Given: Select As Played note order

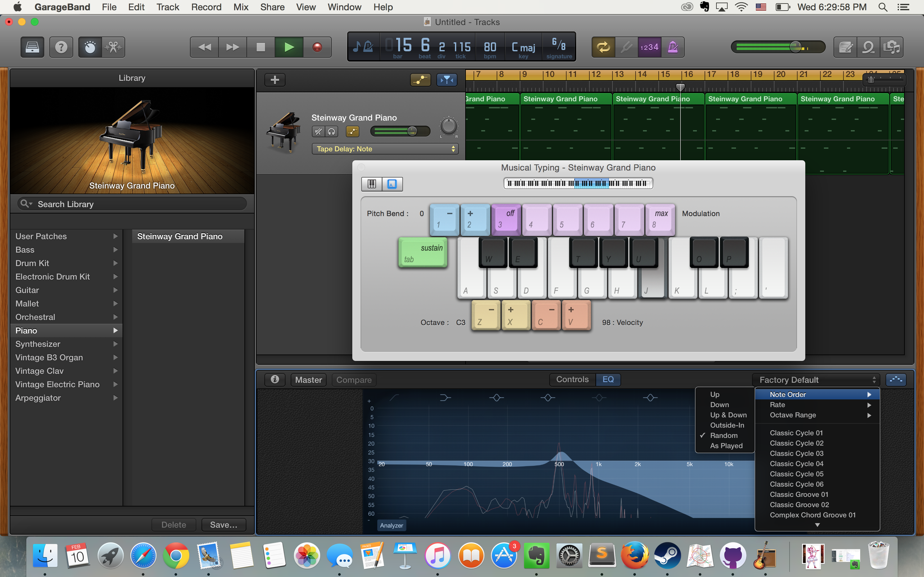Looking at the screenshot, I should coord(726,446).
